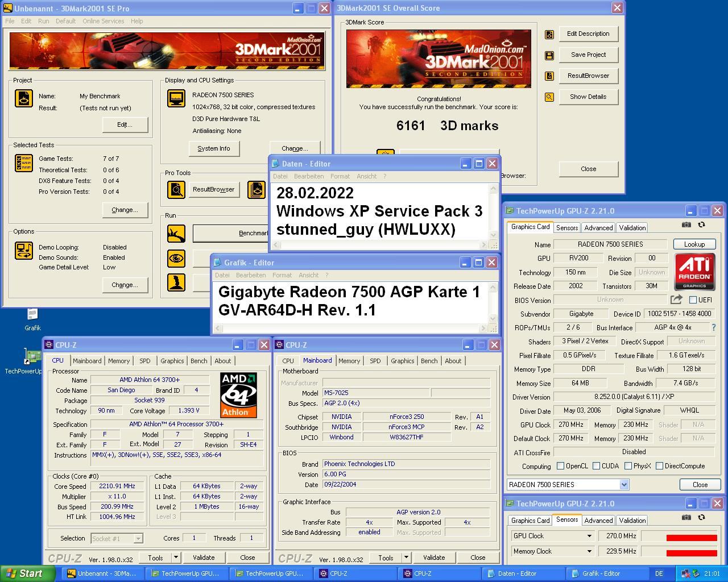Switch to Daten - Editor taskbar item
The width and height of the screenshot is (728, 582).
coord(522,573)
